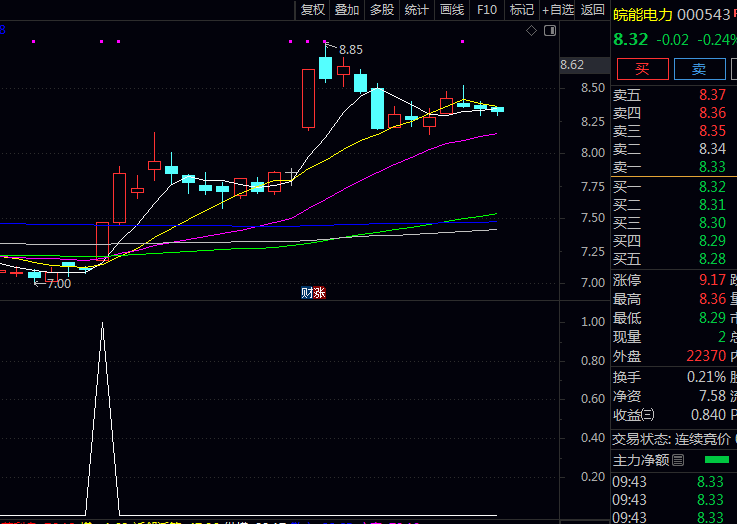Click the 财涨 indicator label
737x524 pixels.
[313, 293]
